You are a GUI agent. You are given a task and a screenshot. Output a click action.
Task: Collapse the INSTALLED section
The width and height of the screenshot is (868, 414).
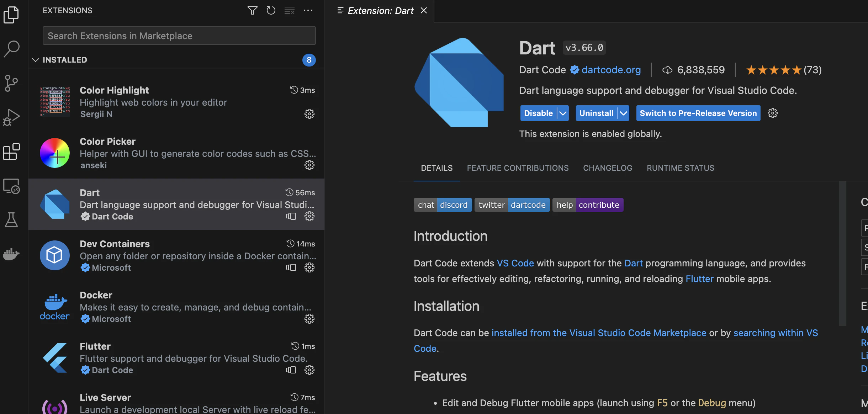pyautogui.click(x=36, y=60)
